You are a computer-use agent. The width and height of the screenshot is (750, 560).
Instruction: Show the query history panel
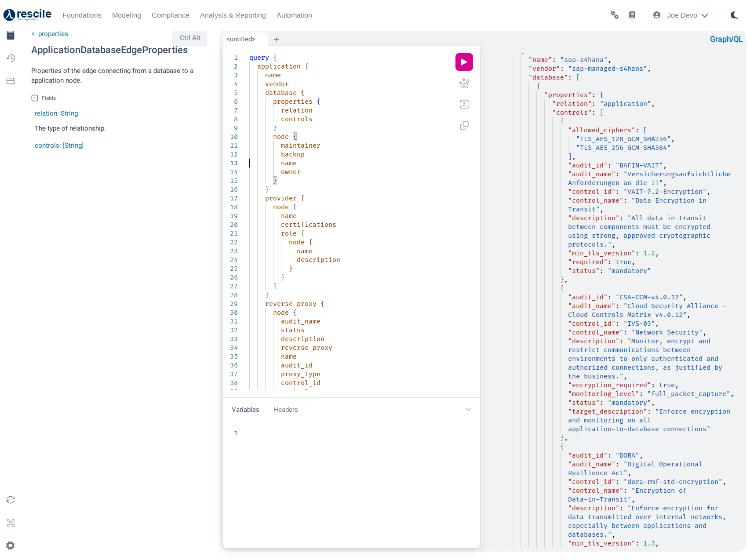point(11,58)
